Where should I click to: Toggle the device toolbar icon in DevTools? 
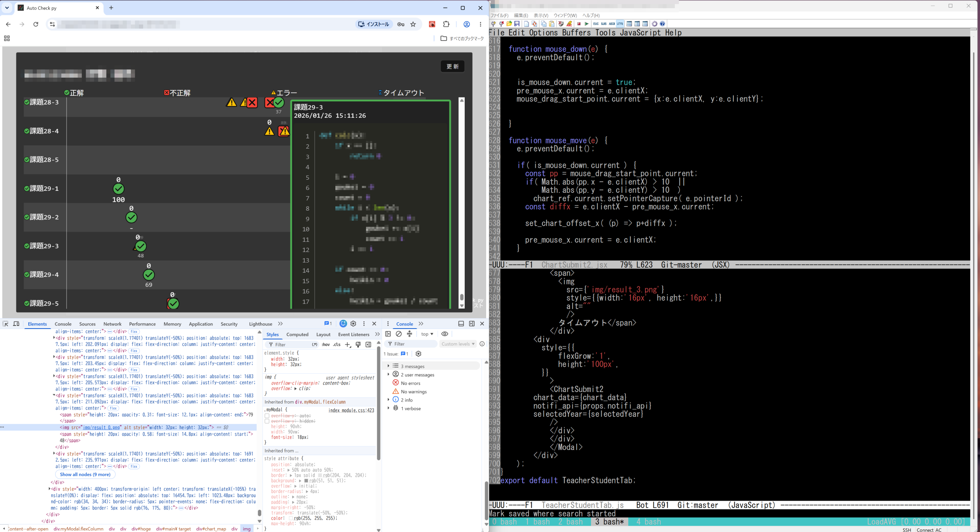coord(16,324)
